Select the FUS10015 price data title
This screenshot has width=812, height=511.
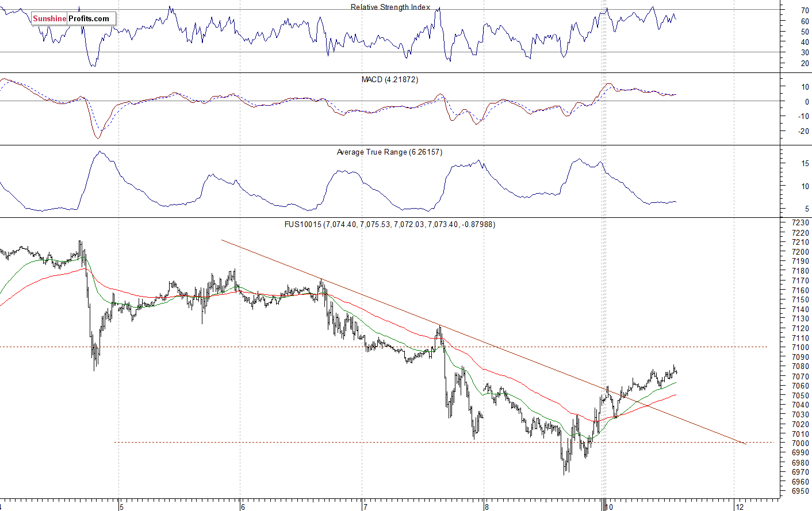pos(390,224)
